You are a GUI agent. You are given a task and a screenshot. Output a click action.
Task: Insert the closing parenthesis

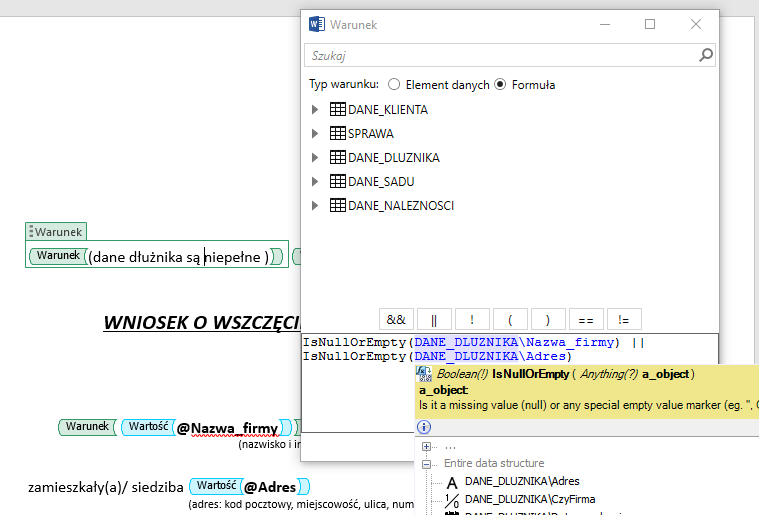[548, 320]
